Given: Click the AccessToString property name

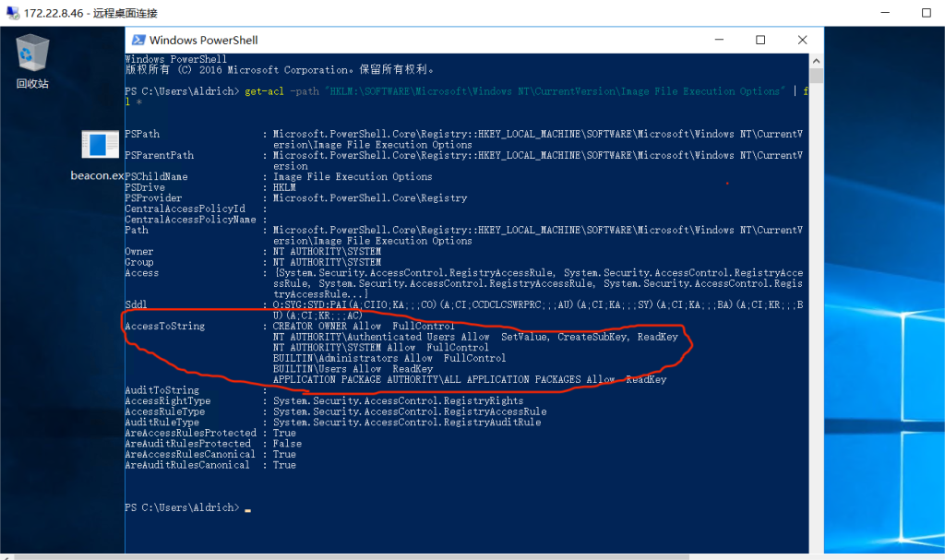Looking at the screenshot, I should pos(164,327).
